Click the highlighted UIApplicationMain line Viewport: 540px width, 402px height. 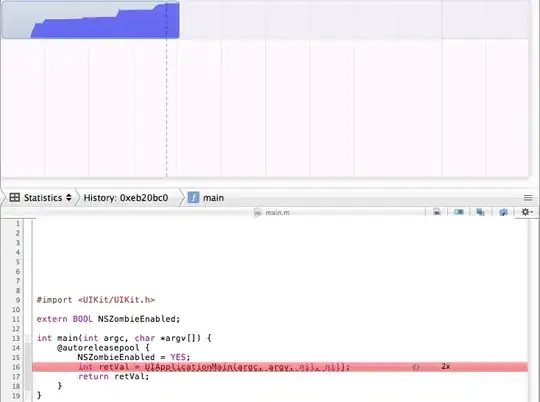pos(280,367)
